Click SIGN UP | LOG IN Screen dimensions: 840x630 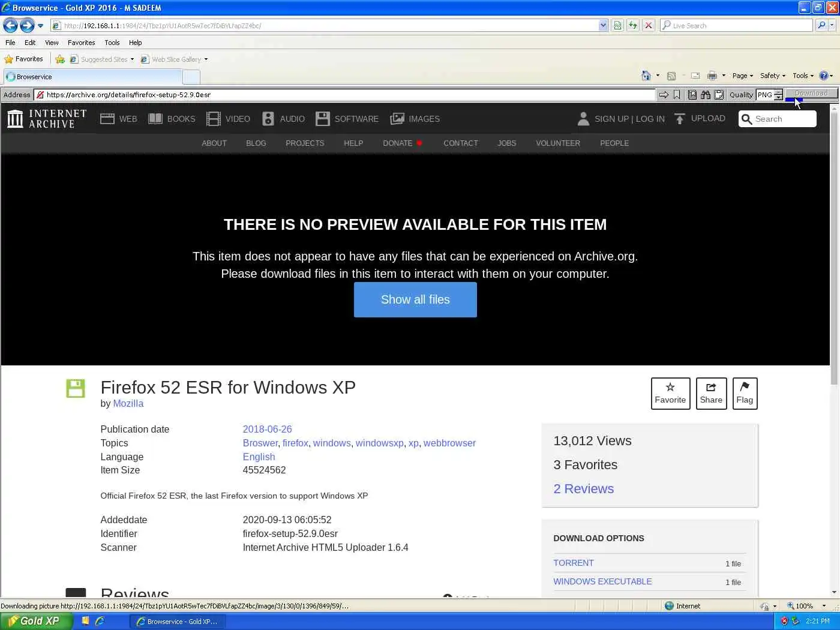click(x=621, y=119)
